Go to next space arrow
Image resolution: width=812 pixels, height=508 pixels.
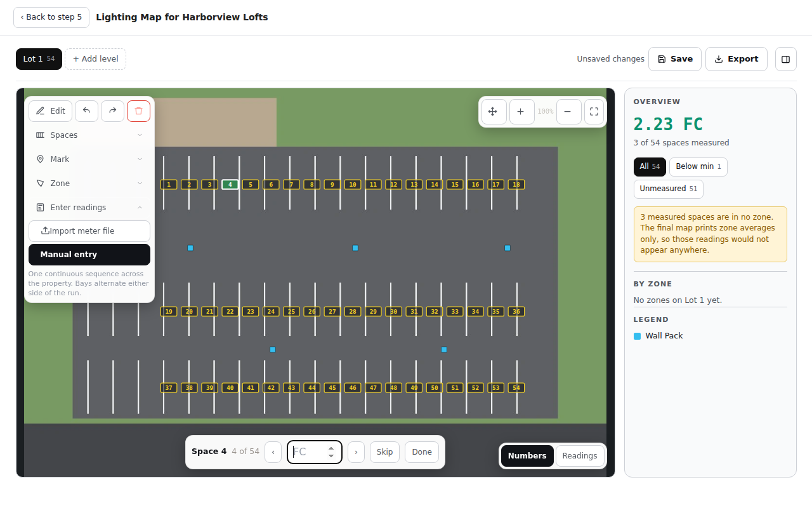click(357, 452)
